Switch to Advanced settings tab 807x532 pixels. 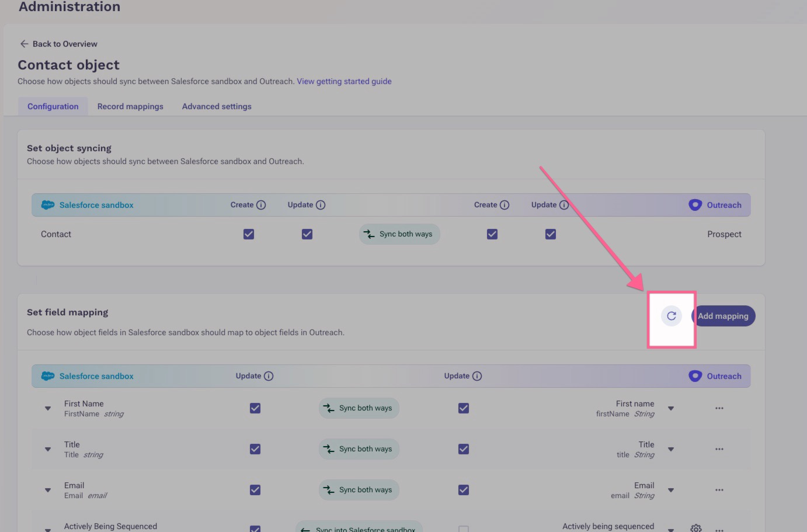pyautogui.click(x=217, y=106)
